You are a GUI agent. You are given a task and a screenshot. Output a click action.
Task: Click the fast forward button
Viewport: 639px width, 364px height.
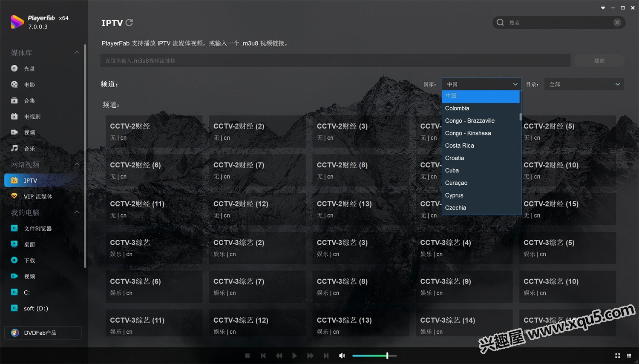tap(310, 355)
